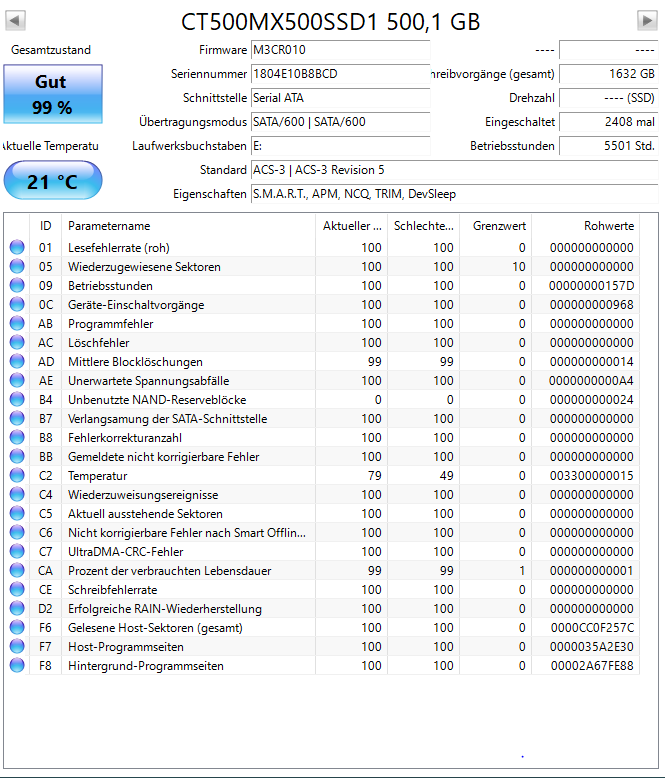Select the Temperatur parameter name
Viewport: 665px width, 778px height.
coord(98,476)
